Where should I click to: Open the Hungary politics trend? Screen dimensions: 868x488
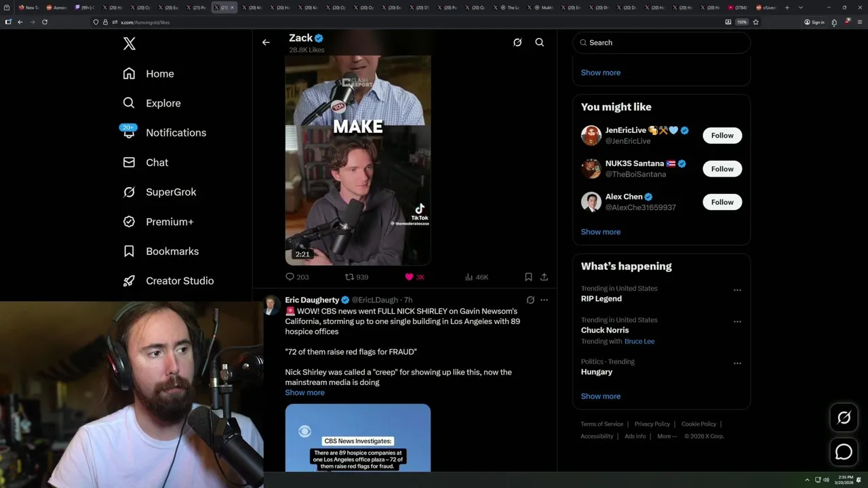coord(596,371)
